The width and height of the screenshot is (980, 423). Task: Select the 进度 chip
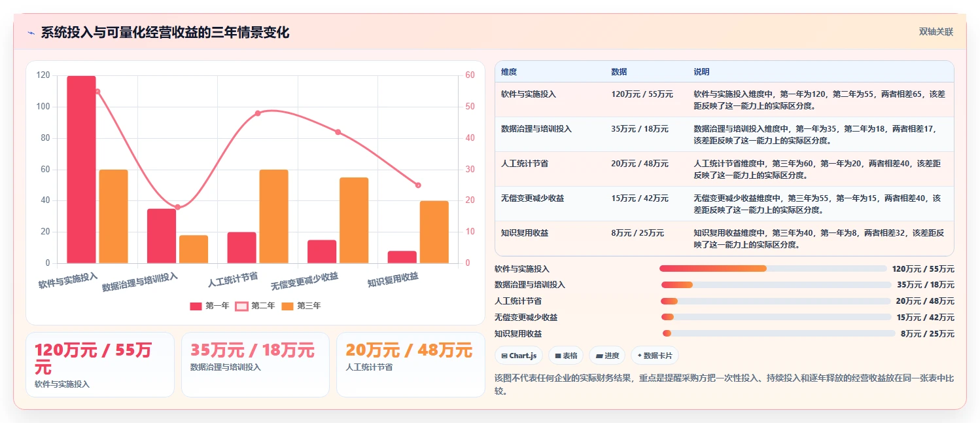point(607,356)
